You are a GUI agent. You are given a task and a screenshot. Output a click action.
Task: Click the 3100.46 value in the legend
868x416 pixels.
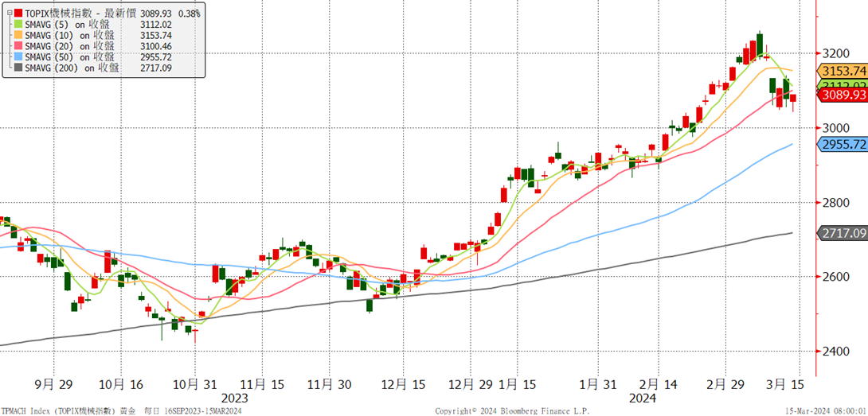(x=156, y=46)
